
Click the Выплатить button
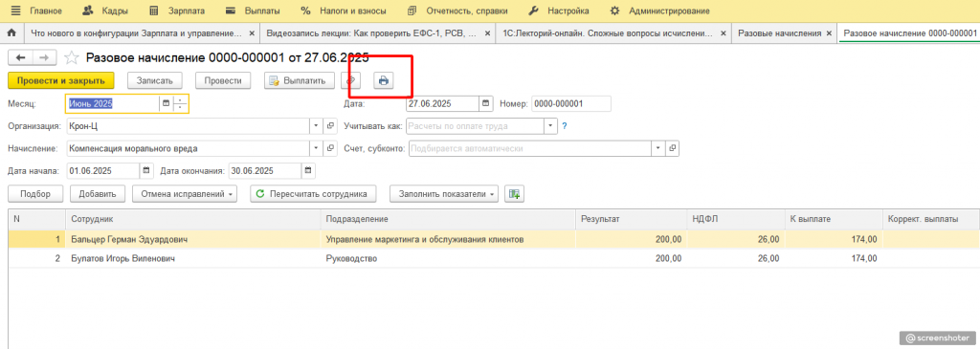pos(299,80)
